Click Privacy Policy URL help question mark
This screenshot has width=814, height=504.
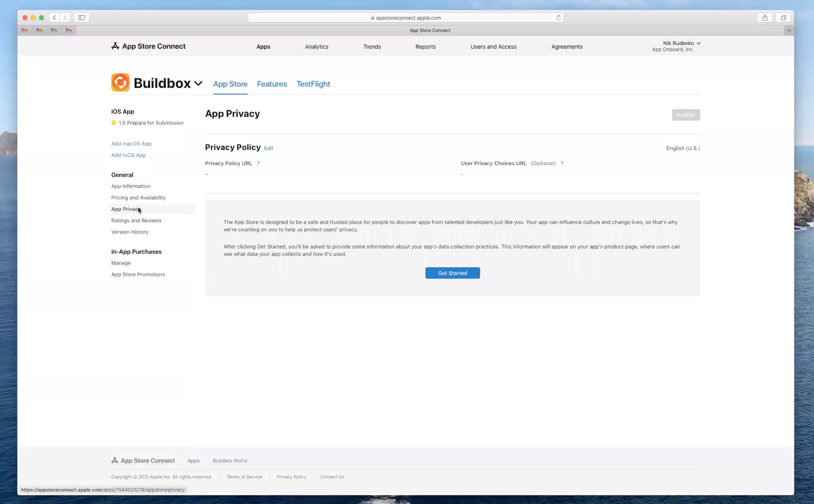coord(258,163)
